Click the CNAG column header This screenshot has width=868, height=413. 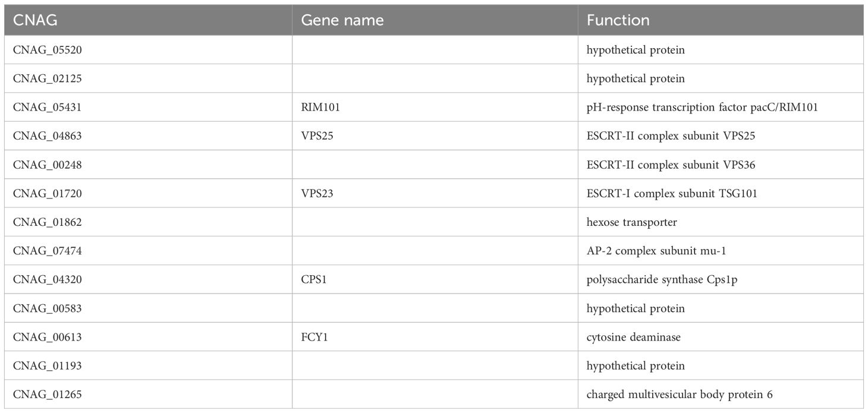point(148,20)
